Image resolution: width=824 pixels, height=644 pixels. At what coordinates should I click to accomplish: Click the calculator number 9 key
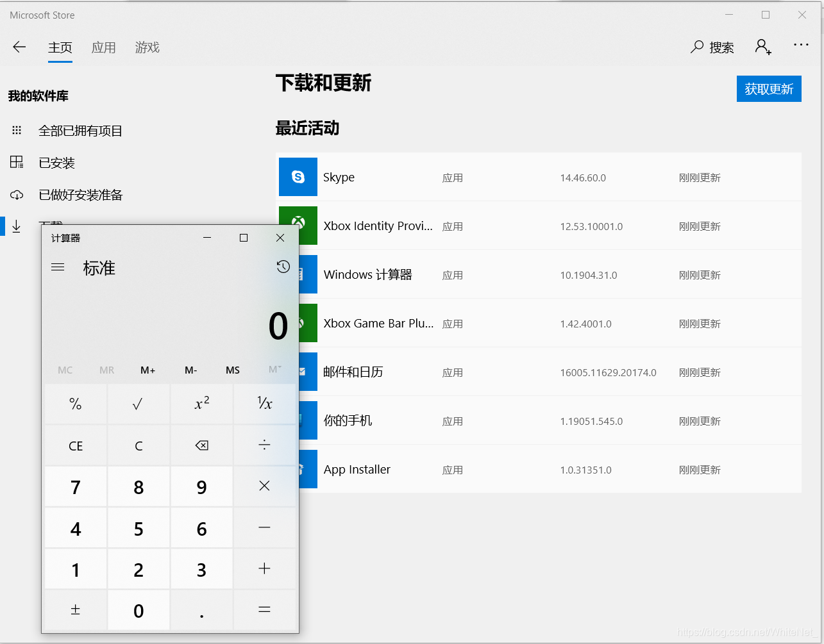coord(201,487)
